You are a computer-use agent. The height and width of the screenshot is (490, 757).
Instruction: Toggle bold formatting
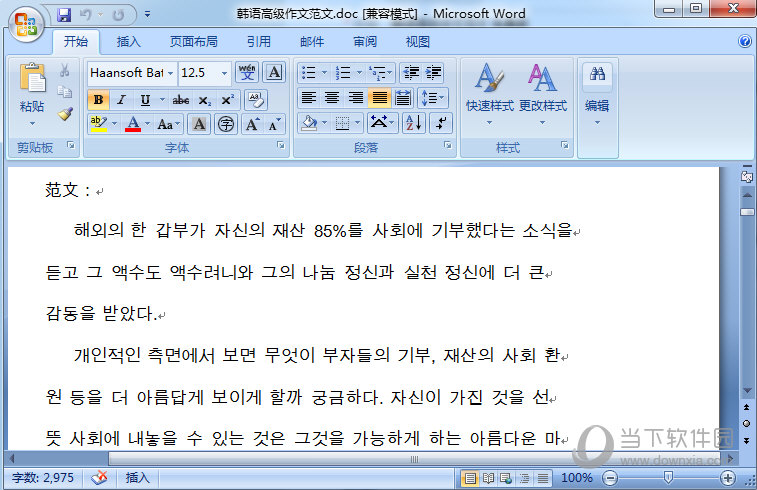coord(98,100)
